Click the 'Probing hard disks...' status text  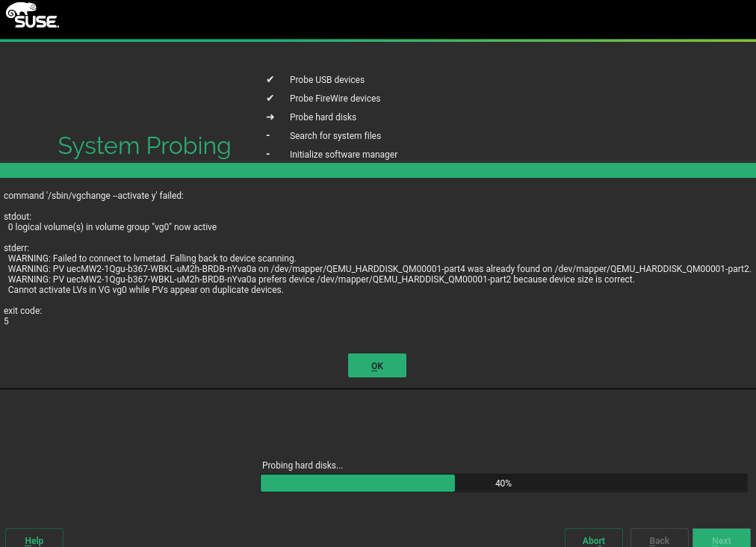(x=303, y=466)
